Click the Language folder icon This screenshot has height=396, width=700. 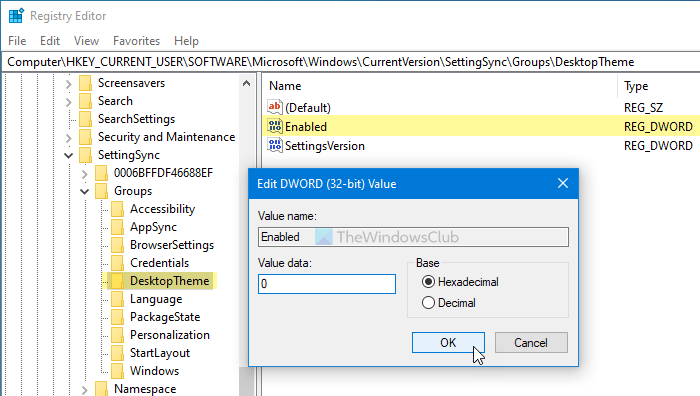click(x=117, y=299)
